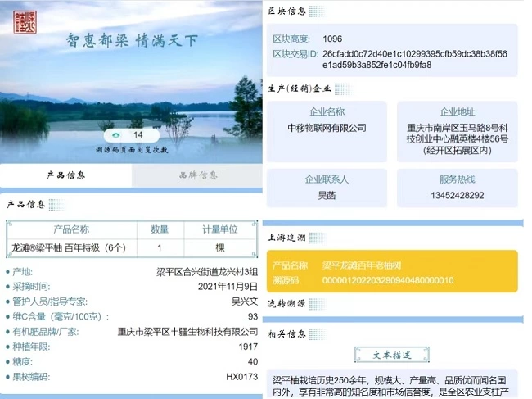Image resolution: width=532 pixels, height=399 pixels.
Task: Click the 区块信息 section header
Action: pos(286,11)
